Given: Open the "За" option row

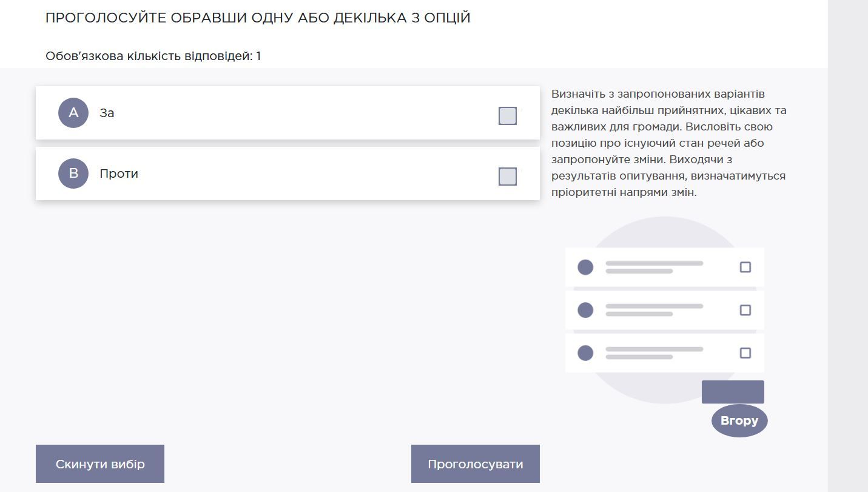Looking at the screenshot, I should (x=288, y=112).
